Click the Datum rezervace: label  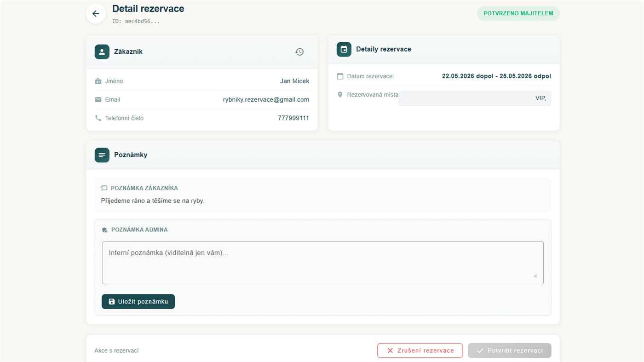click(x=370, y=76)
